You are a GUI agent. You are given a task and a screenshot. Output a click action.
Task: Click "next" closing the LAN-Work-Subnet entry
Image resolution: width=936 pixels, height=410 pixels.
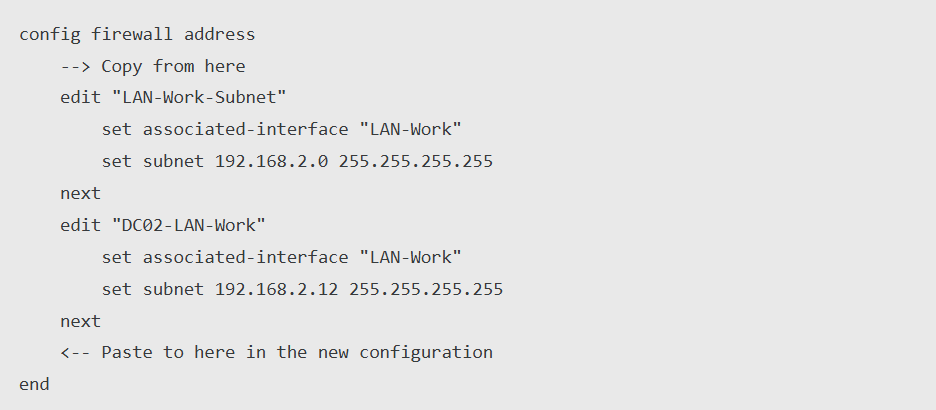[80, 193]
